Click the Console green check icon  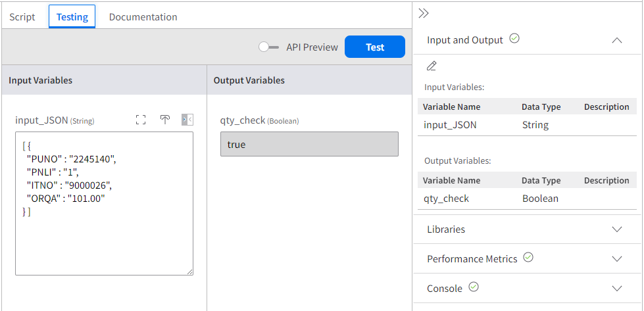coord(474,287)
